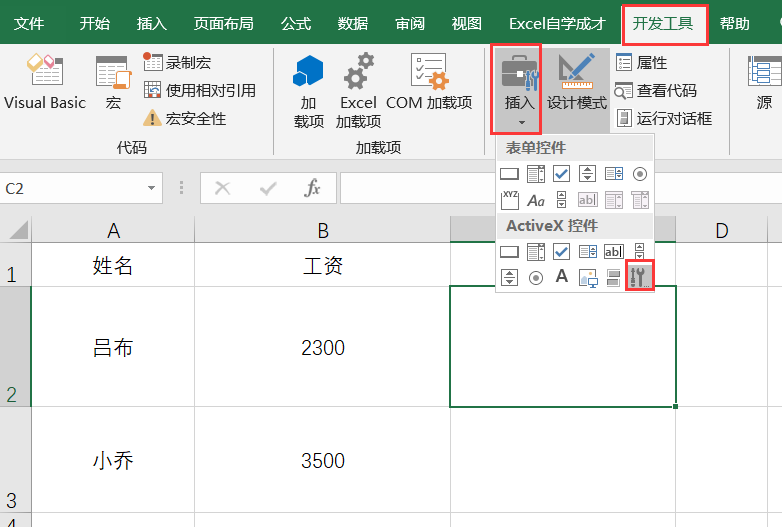Switch to the 开发工具 tab

coord(663,23)
